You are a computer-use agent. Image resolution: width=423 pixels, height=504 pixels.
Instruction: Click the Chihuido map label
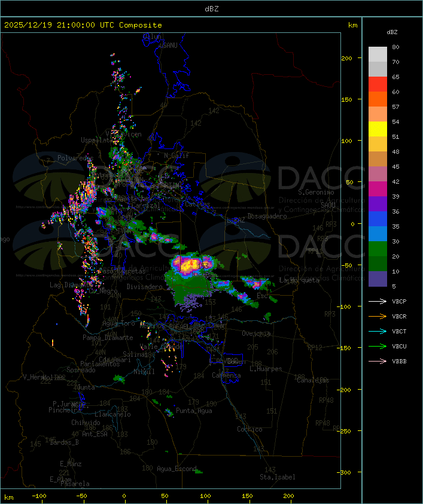click(86, 423)
